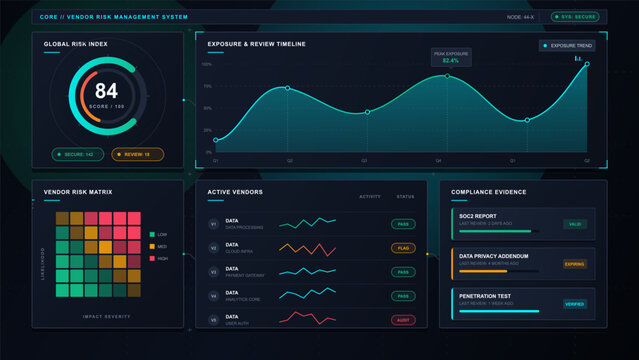The height and width of the screenshot is (360, 639).
Task: Click the V1 vendor badge icon
Action: (x=214, y=224)
